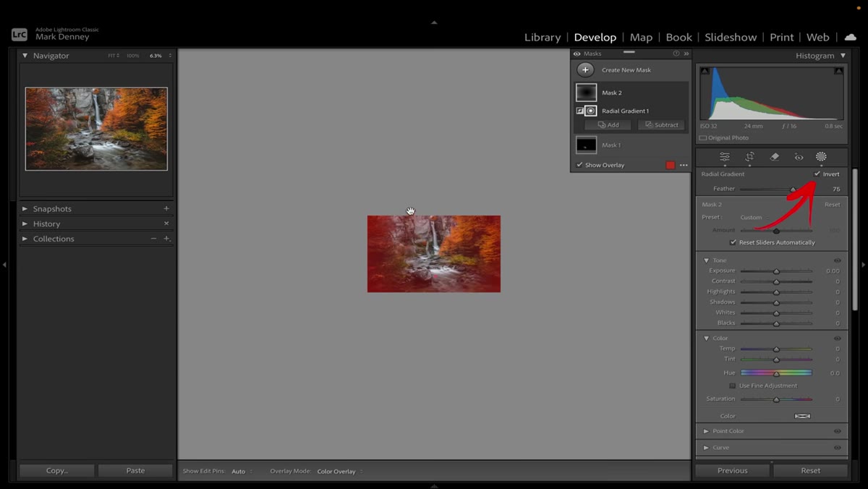
Task: Clear History with the X icon
Action: point(166,224)
